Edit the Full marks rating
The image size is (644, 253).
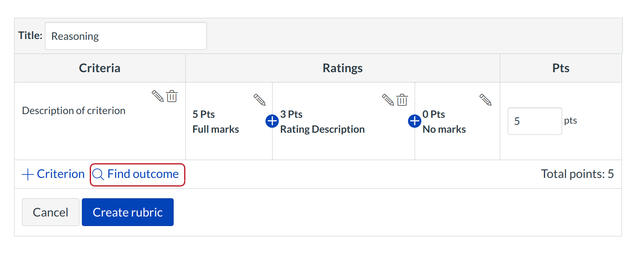tap(259, 100)
